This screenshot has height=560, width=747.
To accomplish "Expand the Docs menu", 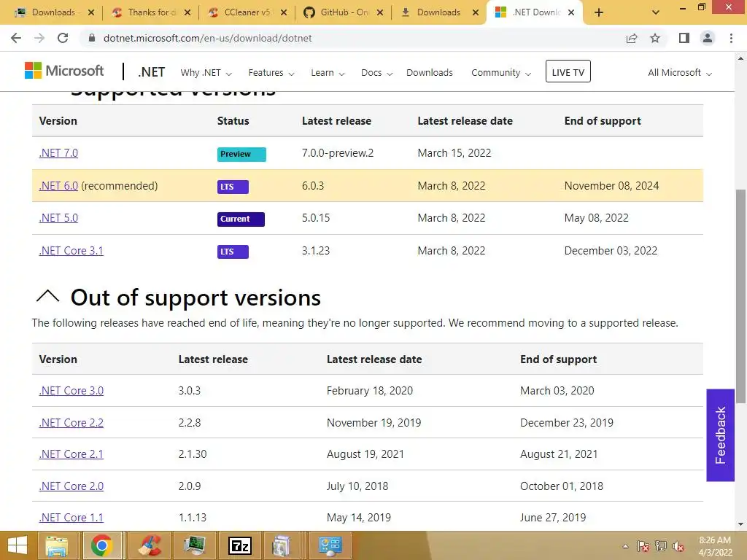I will tap(376, 73).
